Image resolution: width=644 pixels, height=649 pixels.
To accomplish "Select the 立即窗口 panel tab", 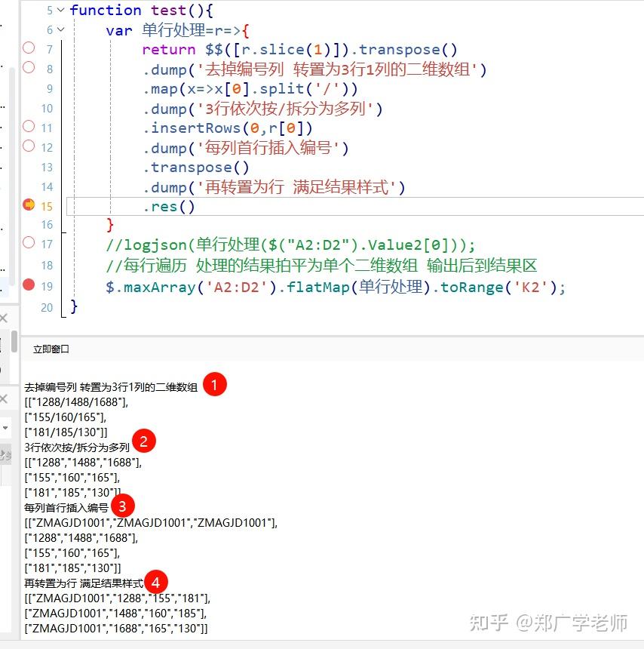I will click(x=50, y=349).
